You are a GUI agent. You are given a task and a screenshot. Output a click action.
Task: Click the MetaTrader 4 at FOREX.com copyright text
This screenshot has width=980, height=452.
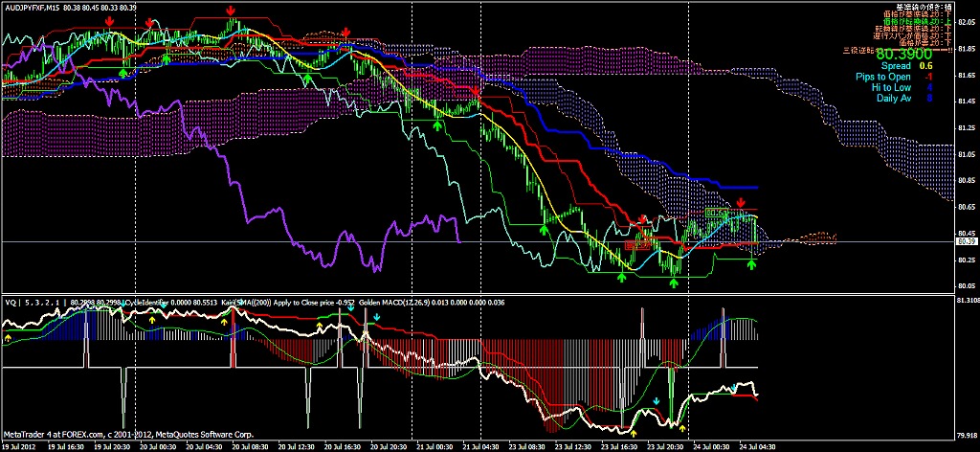128,435
